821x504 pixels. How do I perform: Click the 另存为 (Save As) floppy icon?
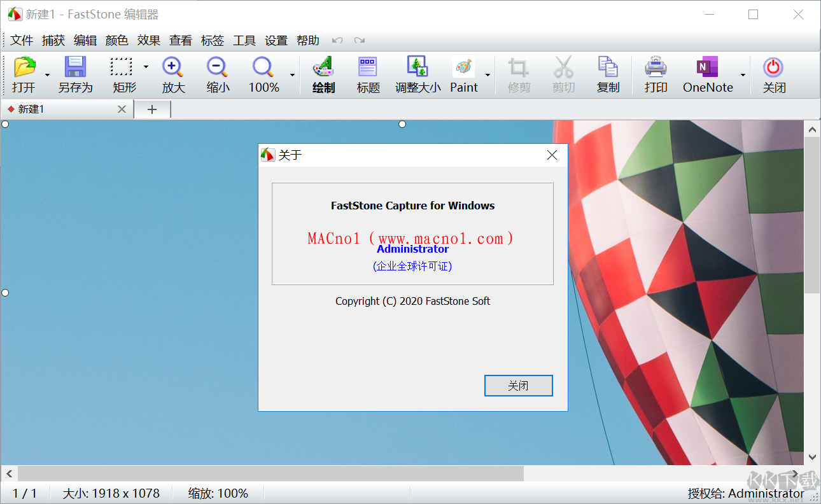click(x=75, y=67)
